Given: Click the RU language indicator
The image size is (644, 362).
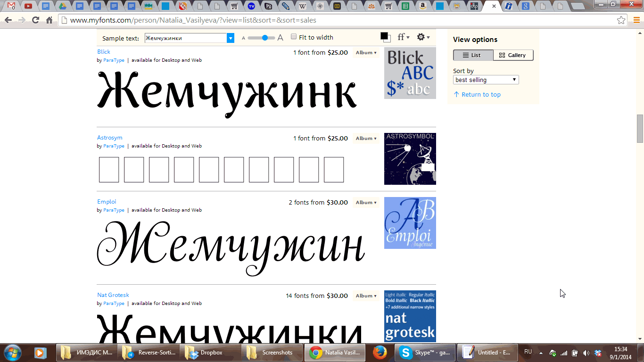Looking at the screenshot, I should point(528,352).
